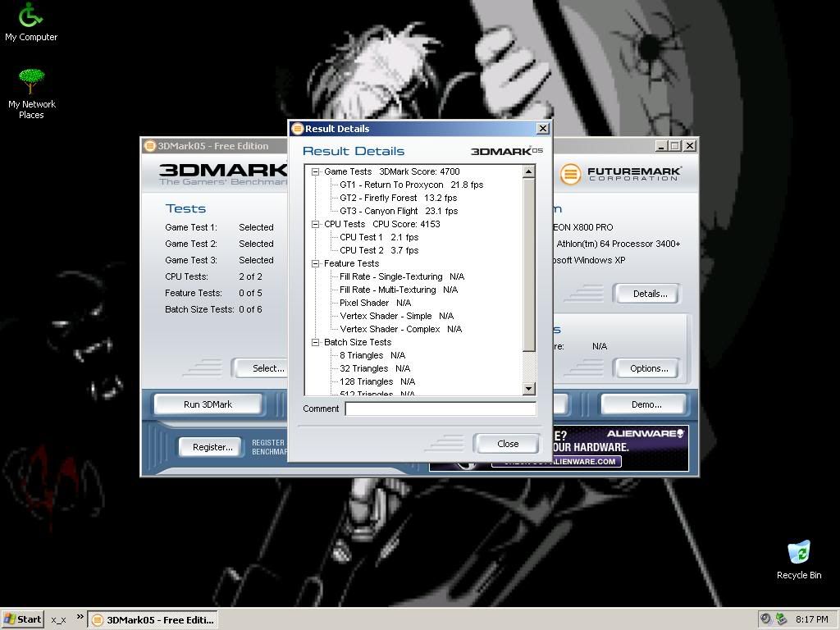Open the Windows Start button
The width and height of the screenshot is (840, 630).
(22, 619)
